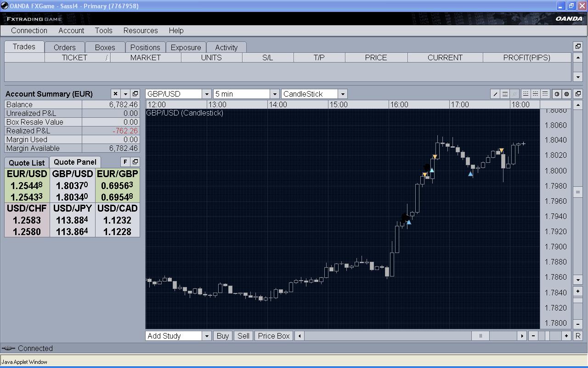Click the left arrow of chart time scrollbar
Screen dimensions: 588x368
300,336
